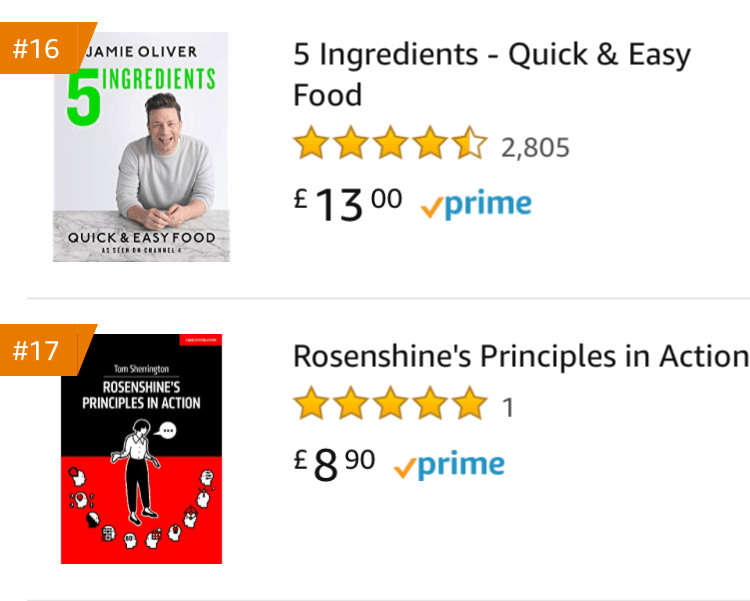
Task: Click Prime logo beside £13.00 price
Action: (476, 204)
